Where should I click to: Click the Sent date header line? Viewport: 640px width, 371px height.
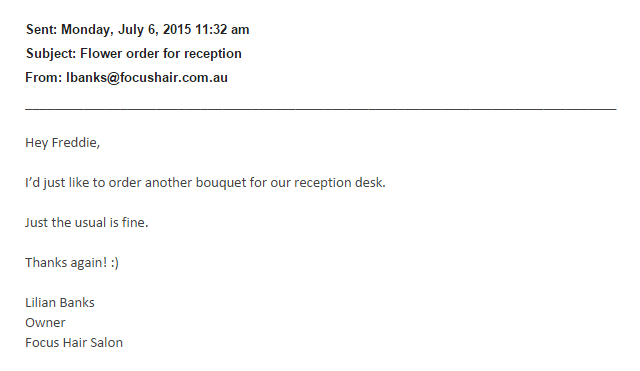point(138,30)
